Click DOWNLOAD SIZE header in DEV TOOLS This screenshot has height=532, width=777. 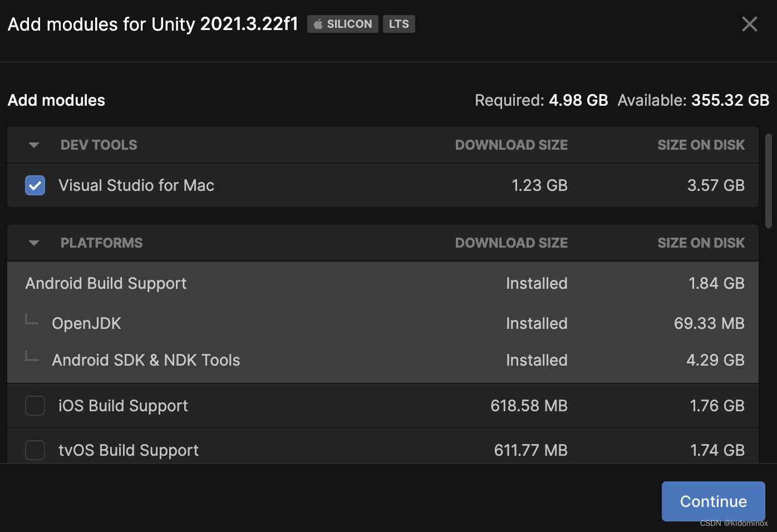512,145
